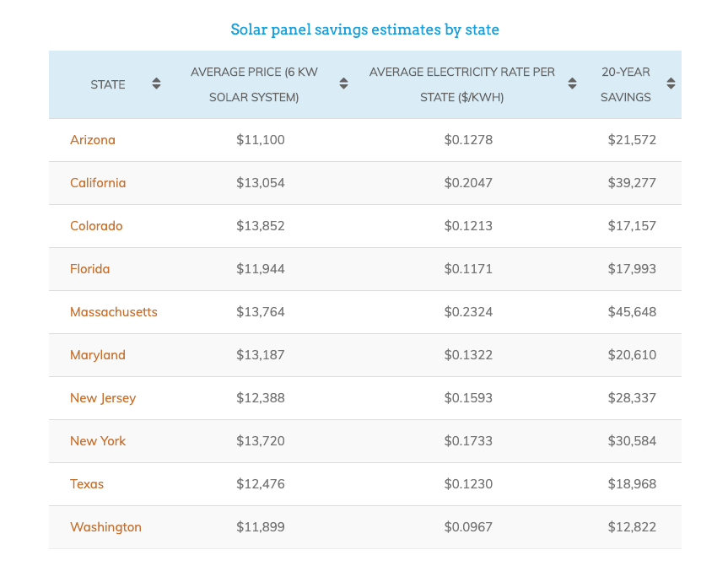The image size is (728, 566).
Task: Open the Maryland link
Action: [x=98, y=355]
